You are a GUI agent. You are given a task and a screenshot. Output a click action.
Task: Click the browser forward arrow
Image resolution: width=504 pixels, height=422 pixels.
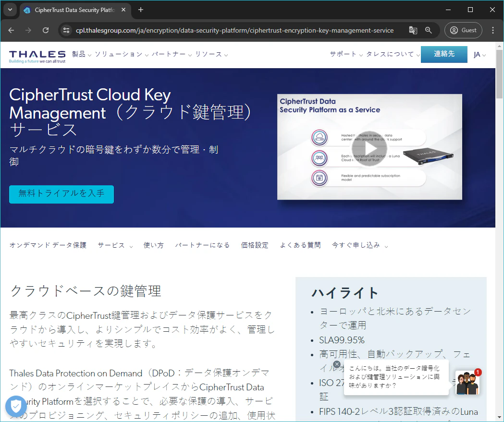tap(28, 30)
